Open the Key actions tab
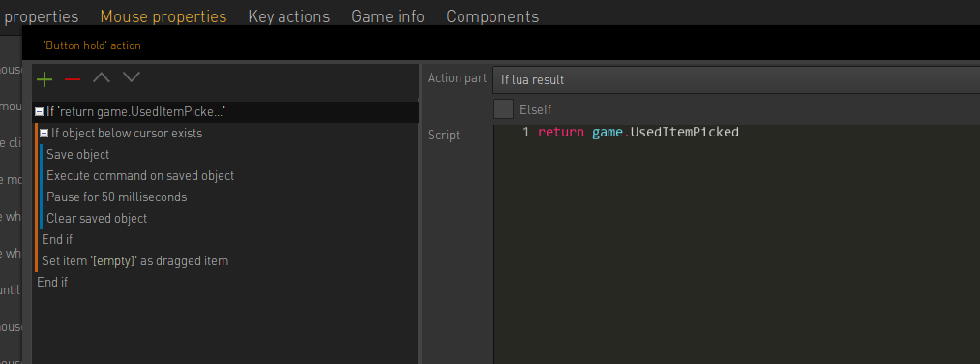This screenshot has width=980, height=364. [288, 16]
